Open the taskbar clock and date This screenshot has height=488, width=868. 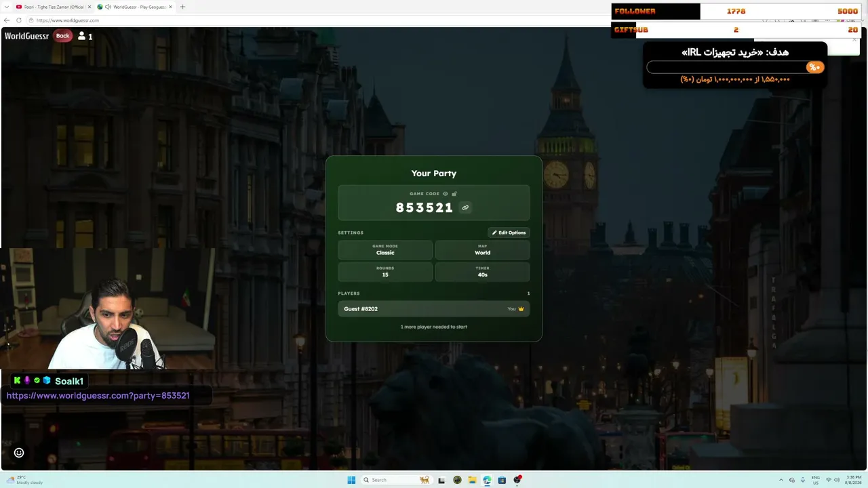tap(852, 480)
